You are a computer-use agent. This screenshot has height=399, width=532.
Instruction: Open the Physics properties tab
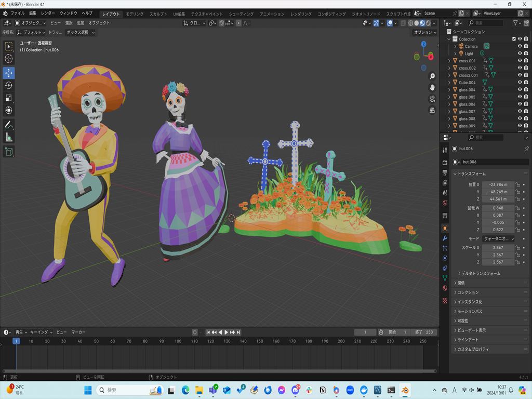click(445, 258)
